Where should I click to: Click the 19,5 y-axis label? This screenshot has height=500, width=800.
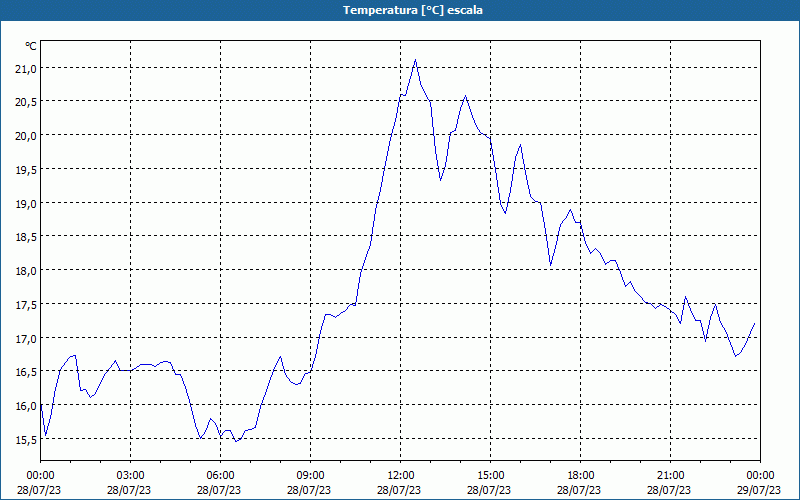pos(25,169)
